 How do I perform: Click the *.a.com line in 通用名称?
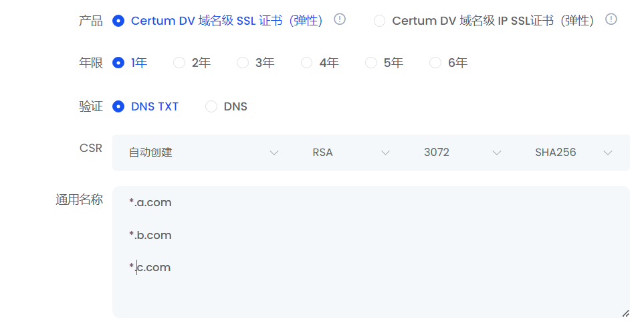coord(150,203)
